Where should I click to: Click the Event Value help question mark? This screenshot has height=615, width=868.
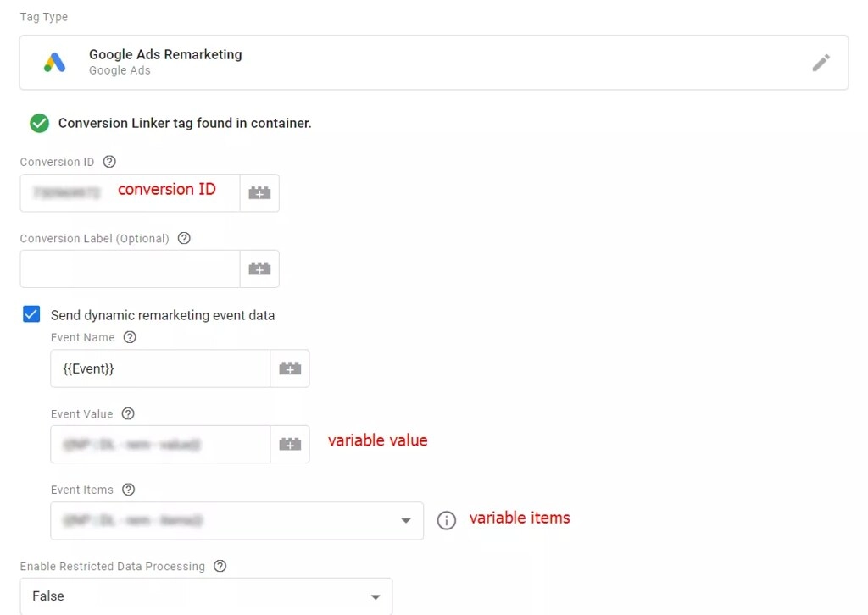[x=127, y=414]
